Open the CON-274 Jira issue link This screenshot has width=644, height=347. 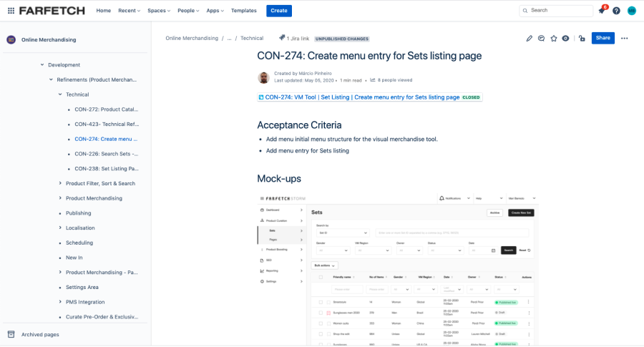point(362,97)
